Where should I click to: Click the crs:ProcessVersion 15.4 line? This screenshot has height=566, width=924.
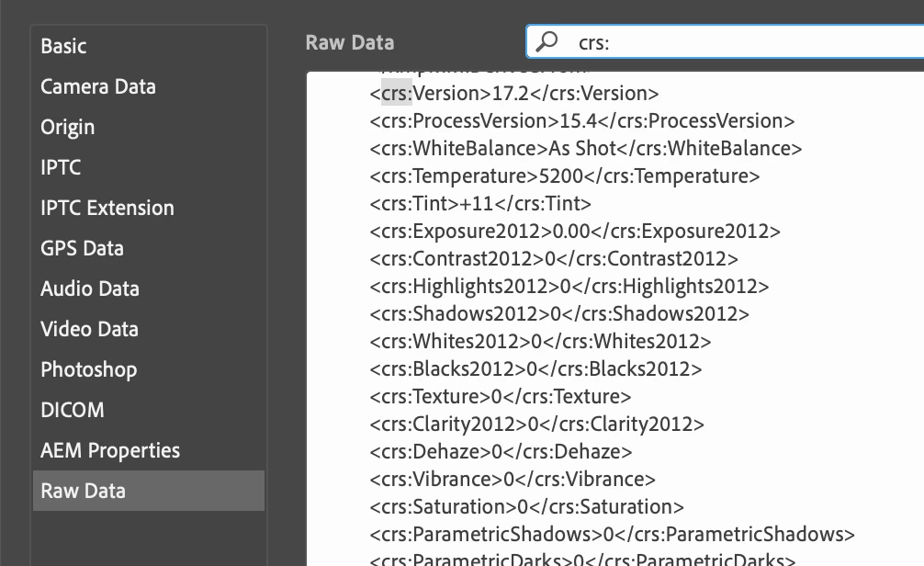[x=582, y=121]
